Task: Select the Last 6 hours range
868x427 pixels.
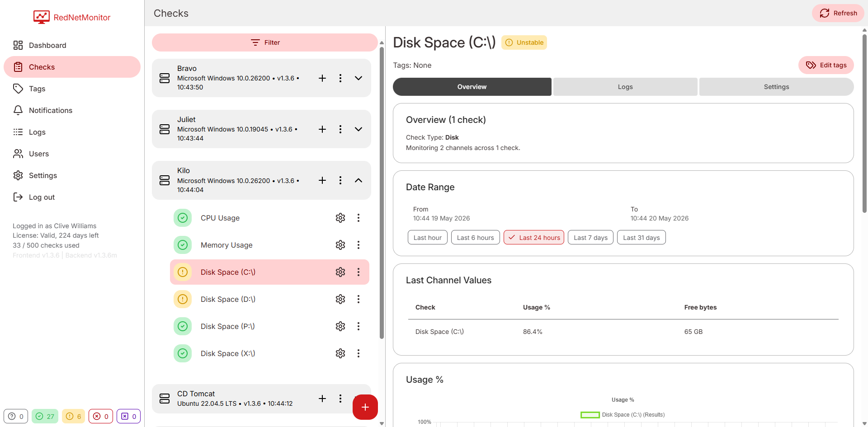Action: pos(476,238)
